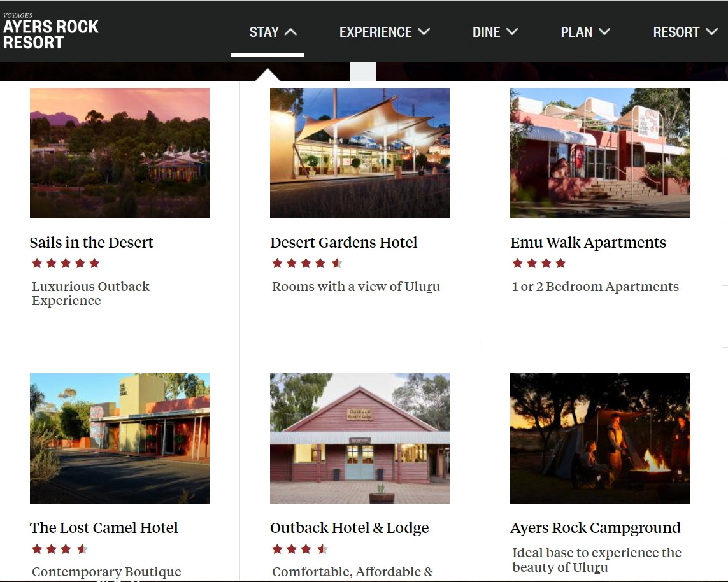
Task: Click the Desert Gardens Hotel image
Action: pyautogui.click(x=360, y=153)
